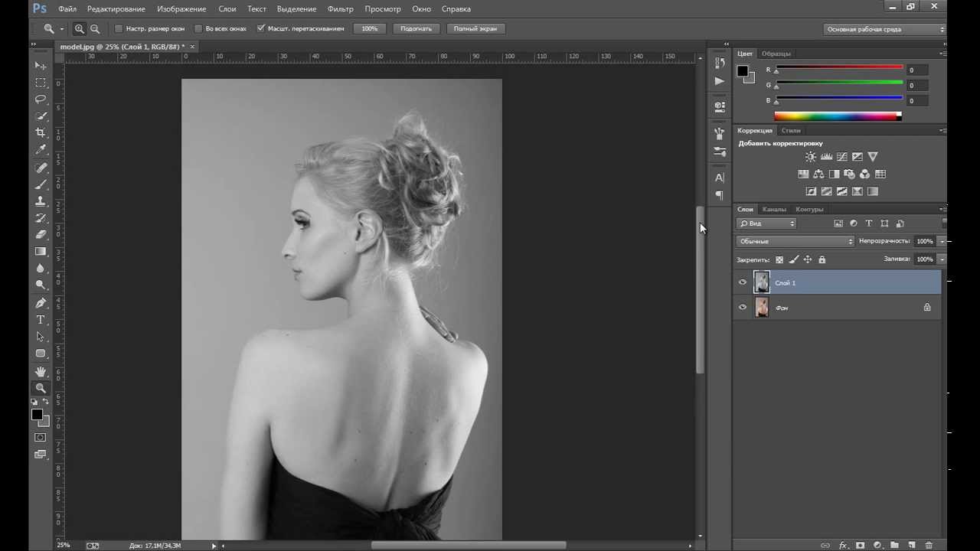The width and height of the screenshot is (980, 551).
Task: Open the workspace dropdown Основная рабочая среда
Action: point(885,29)
